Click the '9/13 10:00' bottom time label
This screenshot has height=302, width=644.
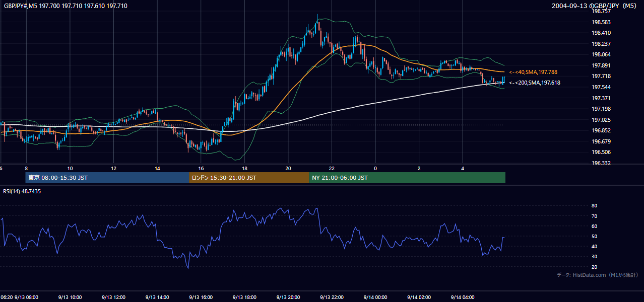[x=70, y=297]
